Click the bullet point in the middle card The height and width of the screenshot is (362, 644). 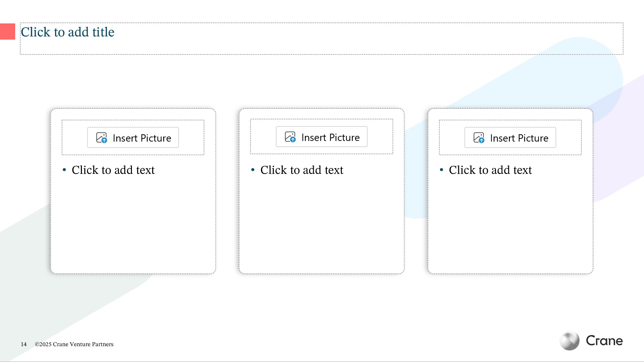pyautogui.click(x=253, y=170)
